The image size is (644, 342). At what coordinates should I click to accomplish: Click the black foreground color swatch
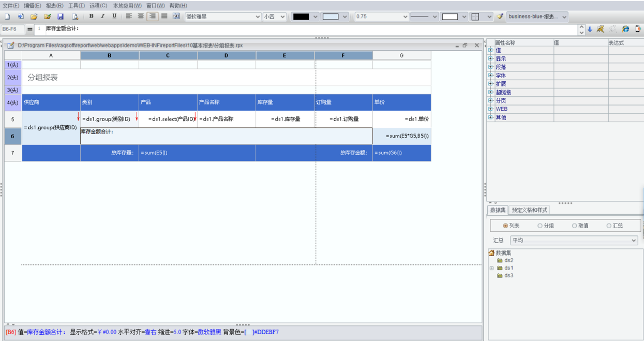point(301,17)
